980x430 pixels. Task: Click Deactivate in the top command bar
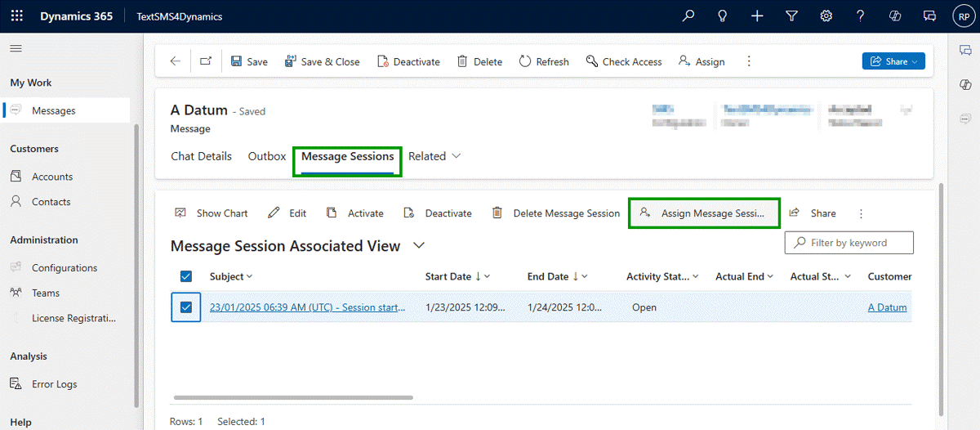[408, 61]
